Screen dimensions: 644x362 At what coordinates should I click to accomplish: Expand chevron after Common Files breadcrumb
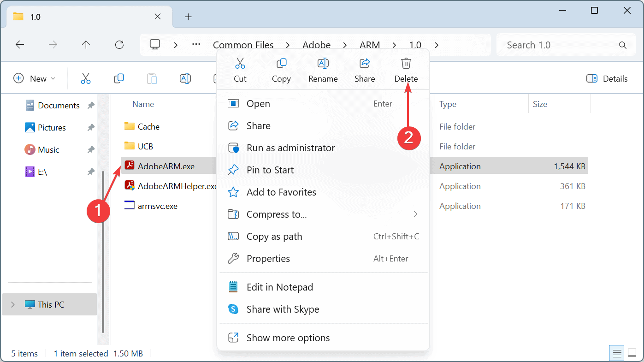pos(288,45)
